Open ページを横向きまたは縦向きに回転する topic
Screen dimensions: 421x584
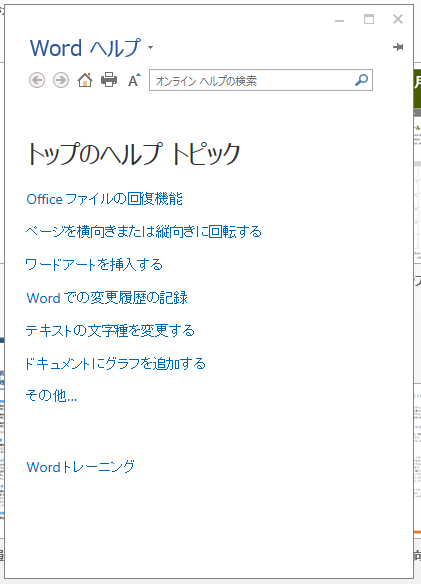tap(143, 232)
